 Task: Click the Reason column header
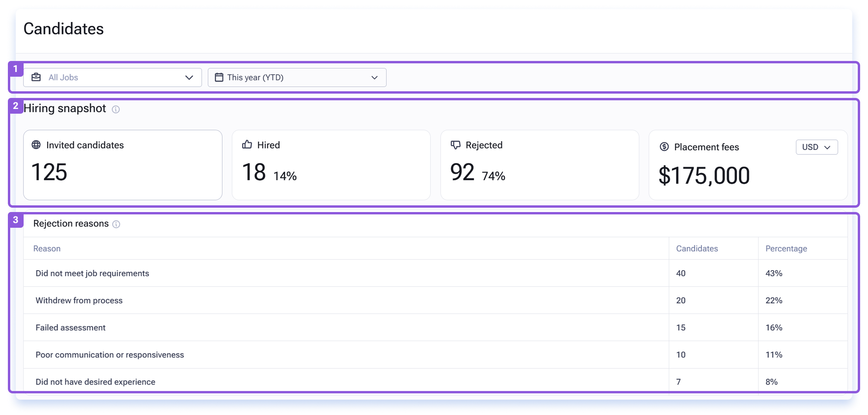[47, 249]
